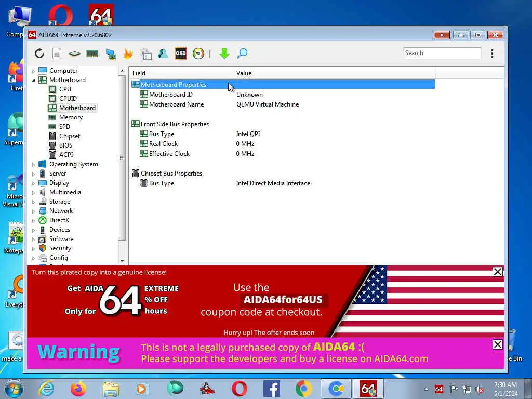Select Front Side Bus Properties row
532x399 pixels.
[283, 124]
